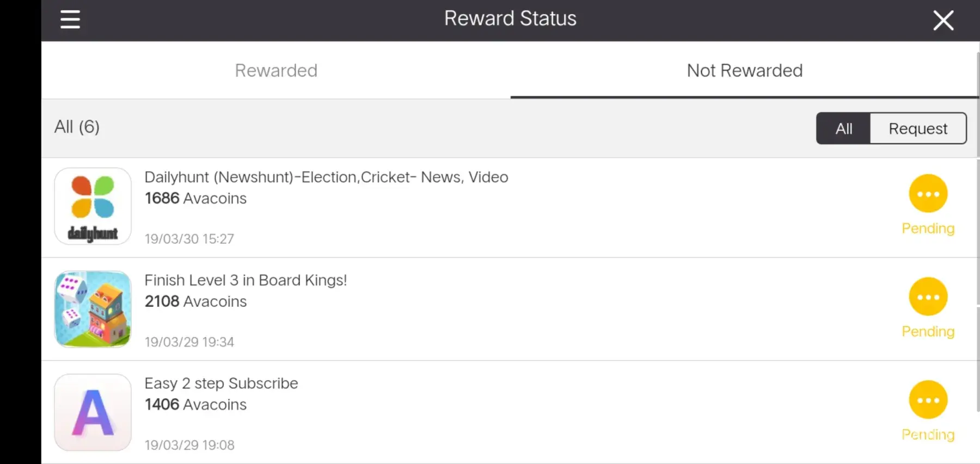The image size is (980, 464).
Task: Click the Reward Status header title
Action: [510, 18]
